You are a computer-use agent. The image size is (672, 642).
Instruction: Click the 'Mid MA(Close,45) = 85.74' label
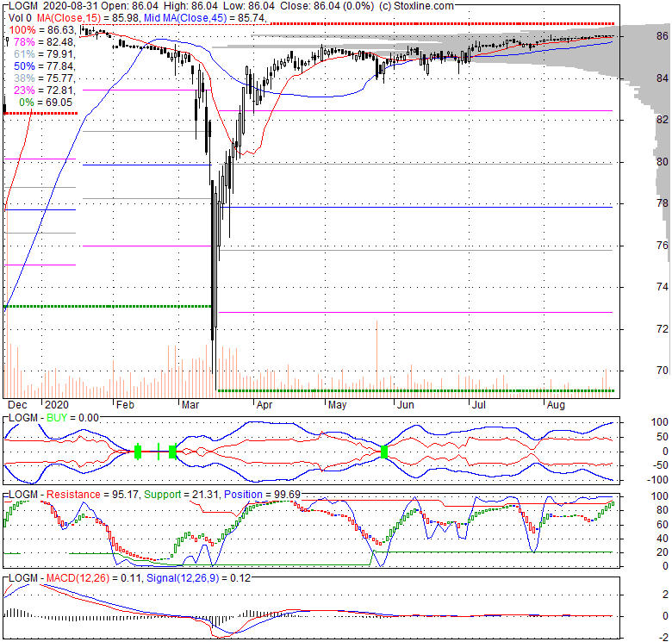pyautogui.click(x=205, y=17)
